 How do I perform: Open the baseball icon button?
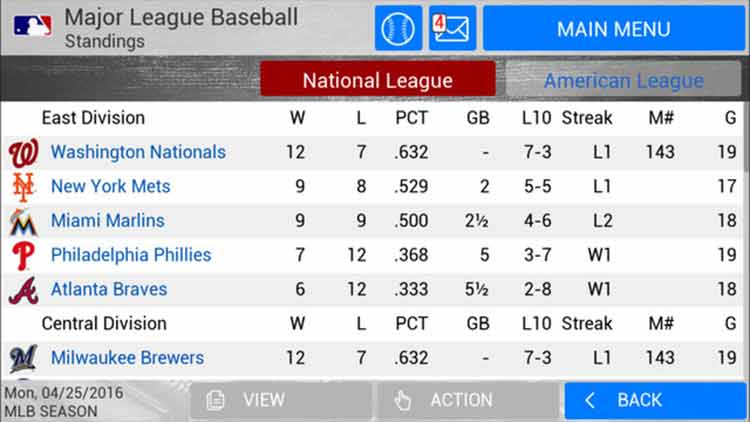(398, 28)
